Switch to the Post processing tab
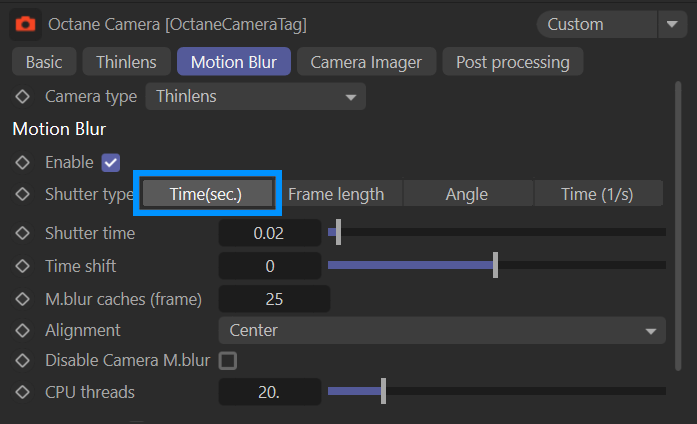The height and width of the screenshot is (424, 697). [x=512, y=62]
